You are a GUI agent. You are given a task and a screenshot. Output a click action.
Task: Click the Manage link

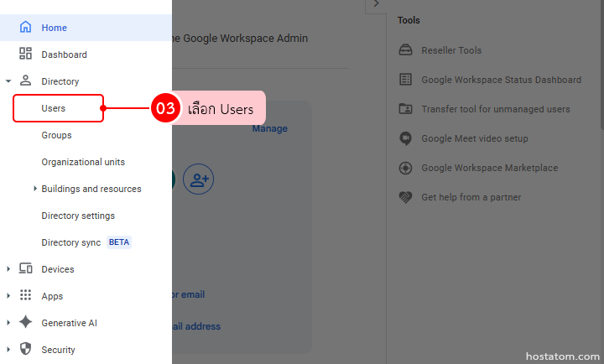269,128
